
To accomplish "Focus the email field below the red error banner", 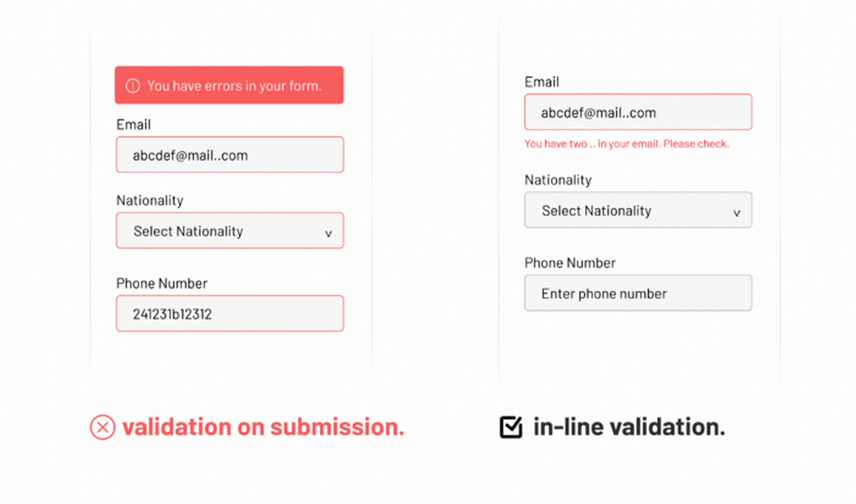I will pyautogui.click(x=229, y=155).
